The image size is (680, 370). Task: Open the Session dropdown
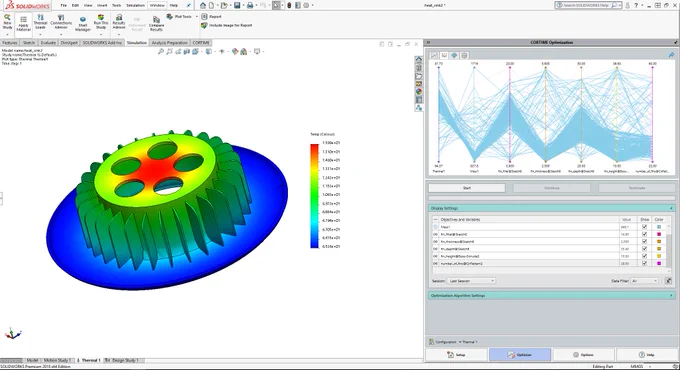click(471, 281)
